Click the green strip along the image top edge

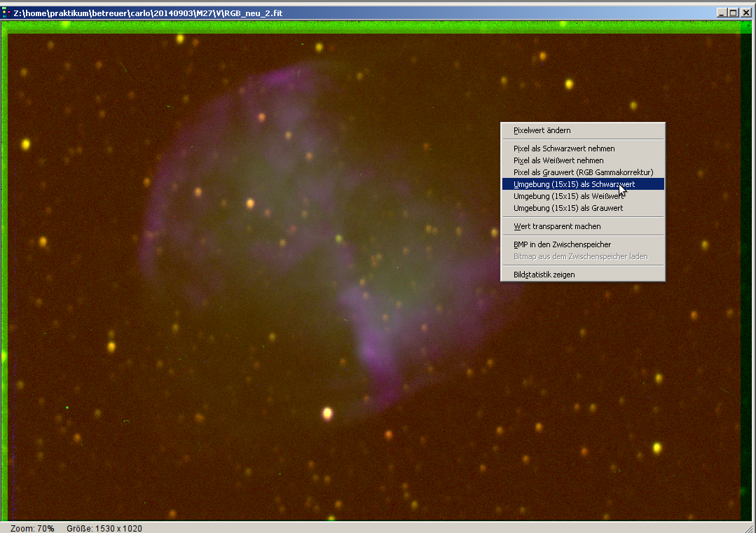point(378,27)
